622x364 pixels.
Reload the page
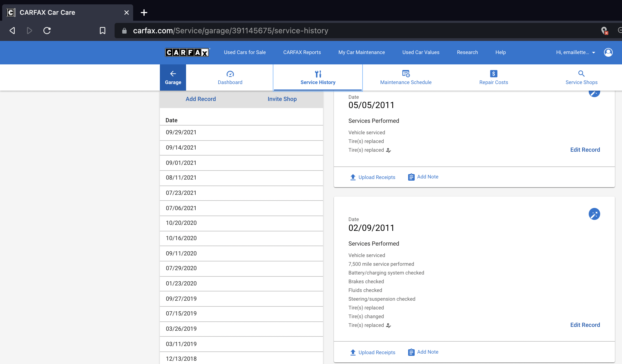click(x=47, y=31)
